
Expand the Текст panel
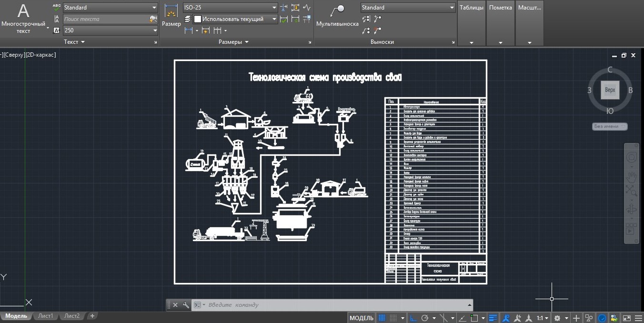coord(74,42)
